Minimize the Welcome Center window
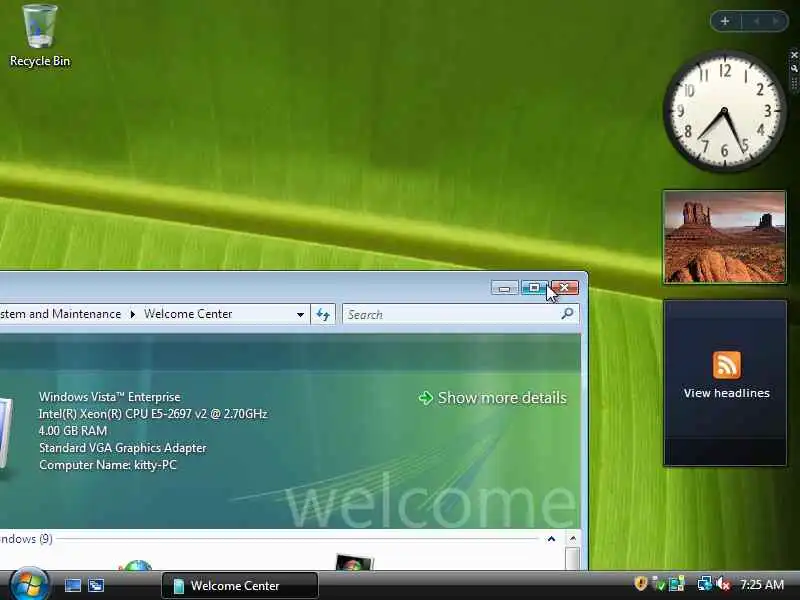This screenshot has height=600, width=800. click(x=505, y=288)
